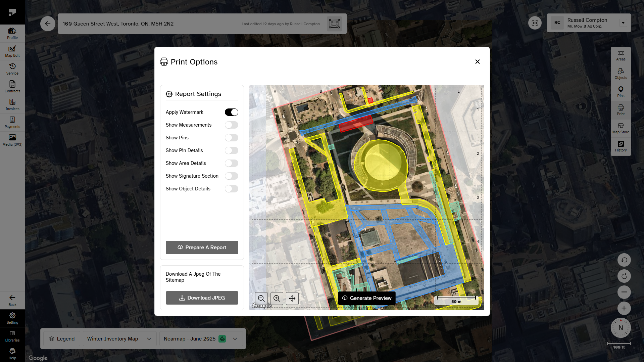
Task: Open the Profile sidebar item
Action: pos(12,34)
